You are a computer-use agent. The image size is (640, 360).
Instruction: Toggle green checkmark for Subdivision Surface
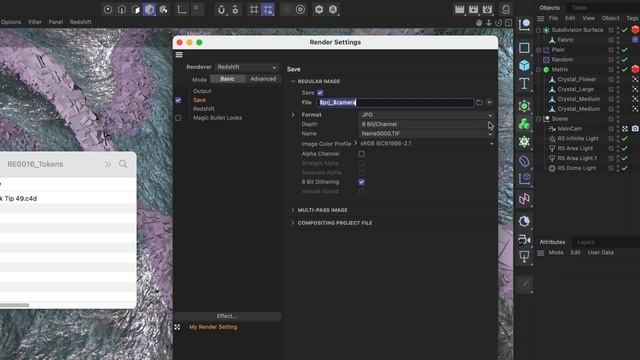point(624,30)
